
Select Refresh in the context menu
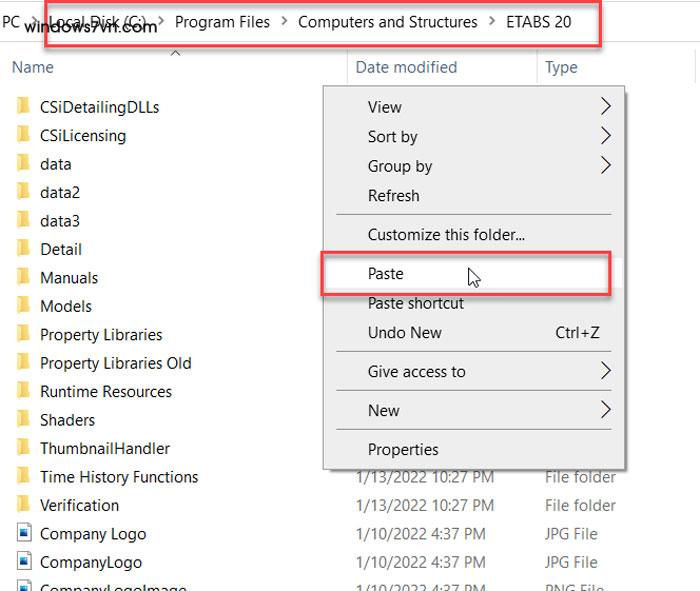tap(393, 196)
